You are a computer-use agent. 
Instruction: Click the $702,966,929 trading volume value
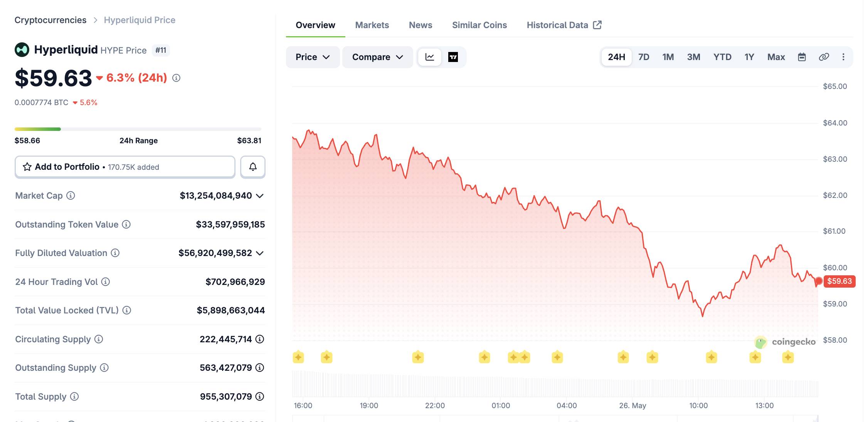235,282
